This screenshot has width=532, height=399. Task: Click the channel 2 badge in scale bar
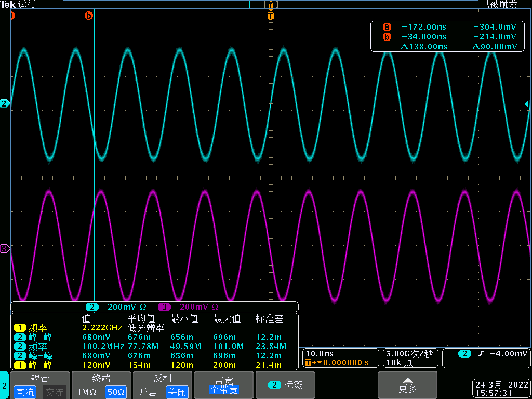tap(92, 307)
